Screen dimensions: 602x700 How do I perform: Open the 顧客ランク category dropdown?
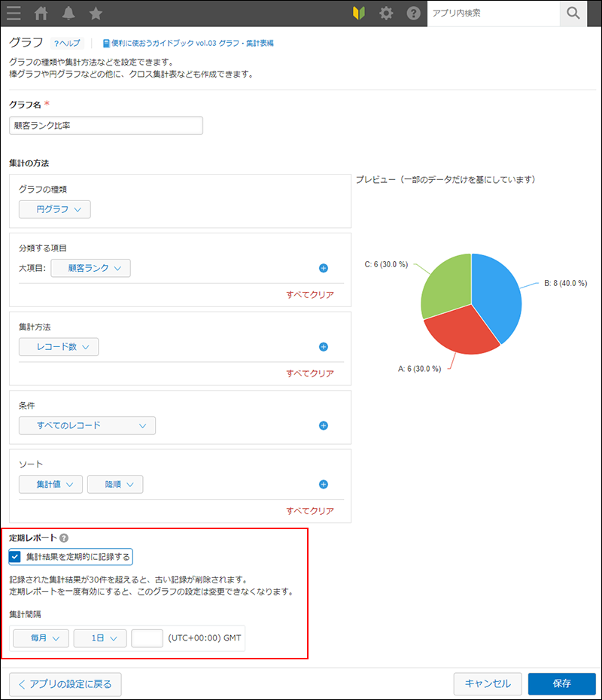point(90,268)
